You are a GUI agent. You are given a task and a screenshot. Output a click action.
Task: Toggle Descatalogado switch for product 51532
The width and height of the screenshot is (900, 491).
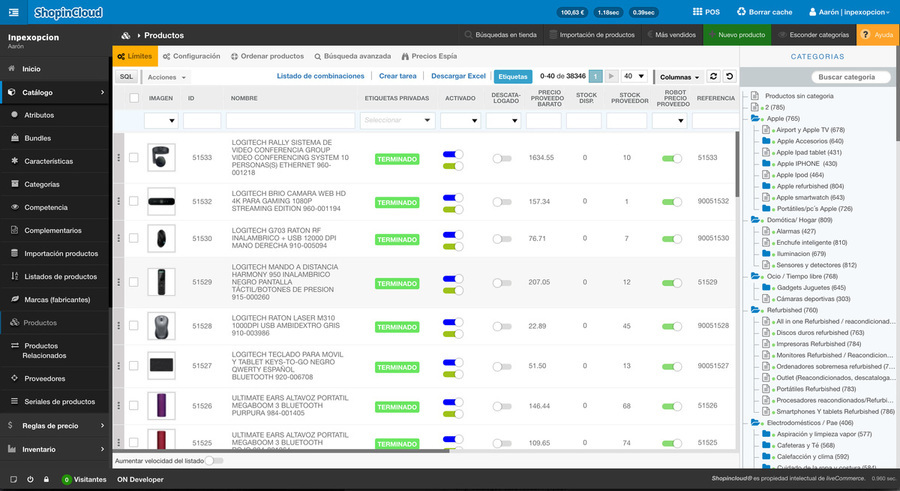coord(502,202)
